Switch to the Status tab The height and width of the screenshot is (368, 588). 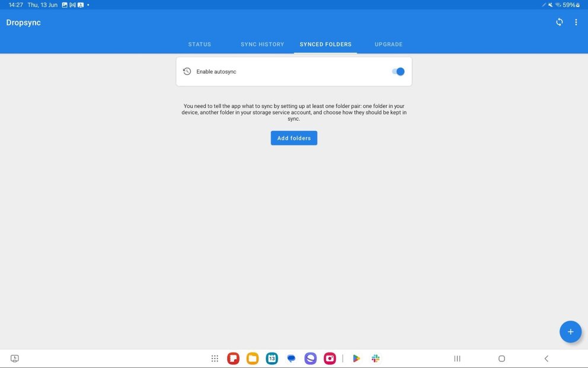tap(199, 44)
